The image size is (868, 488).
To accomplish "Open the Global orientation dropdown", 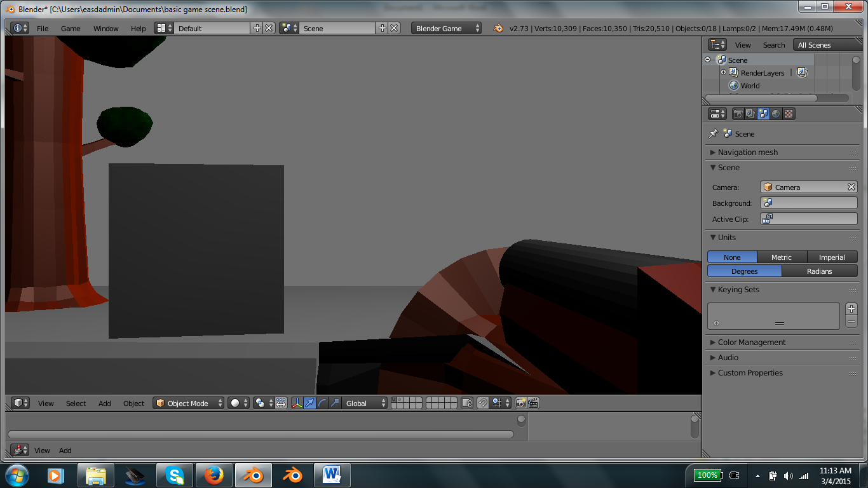I will tap(365, 403).
